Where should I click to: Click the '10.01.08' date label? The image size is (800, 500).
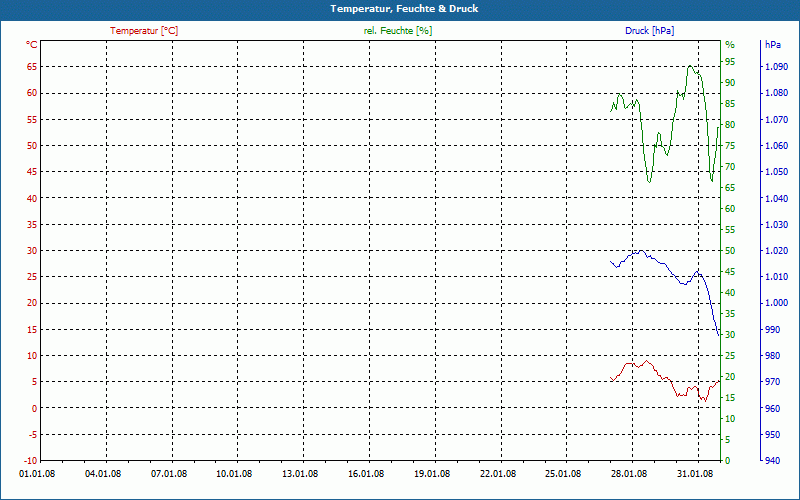(234, 473)
